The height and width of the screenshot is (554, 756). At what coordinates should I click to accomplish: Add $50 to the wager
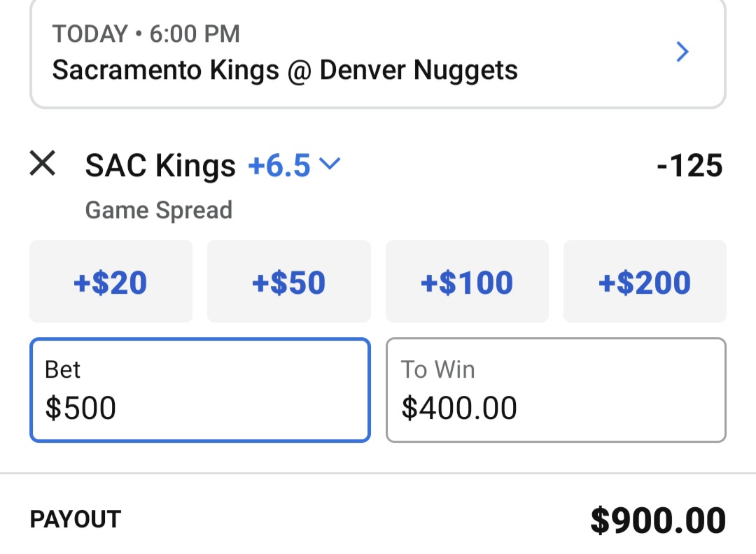pyautogui.click(x=288, y=282)
